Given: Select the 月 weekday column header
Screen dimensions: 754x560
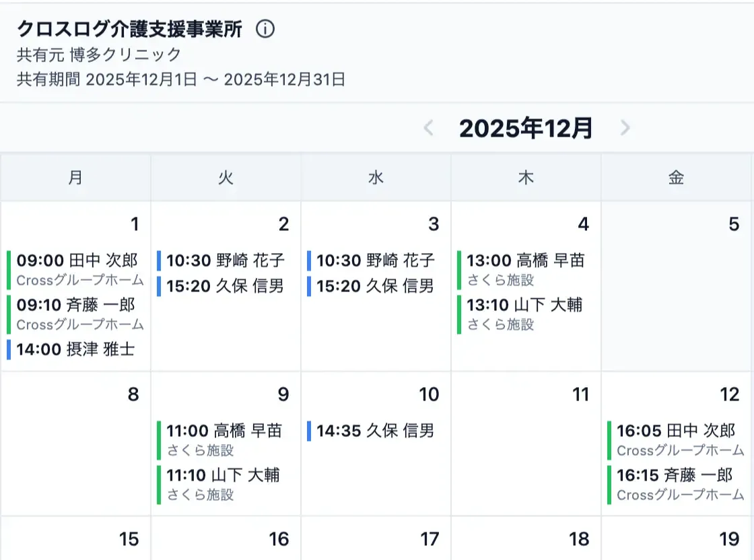Looking at the screenshot, I should tap(75, 177).
